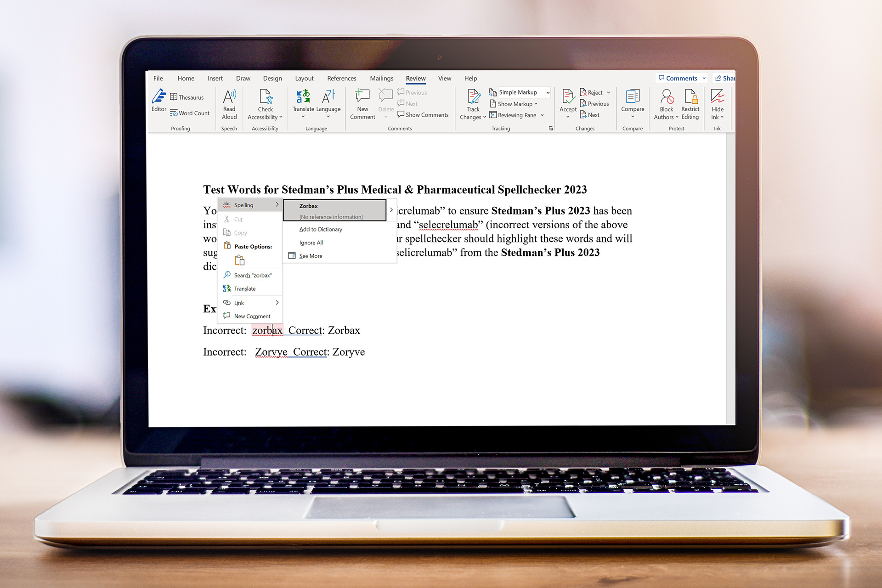Click the paste option icon in context menu
This screenshot has width=882, height=588.
pos(240,260)
